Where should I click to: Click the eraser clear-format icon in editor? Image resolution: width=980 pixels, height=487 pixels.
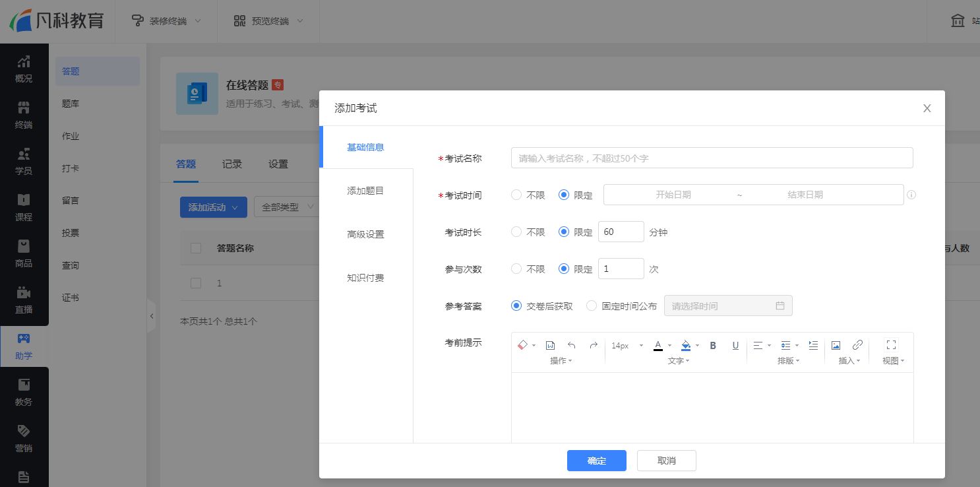522,345
